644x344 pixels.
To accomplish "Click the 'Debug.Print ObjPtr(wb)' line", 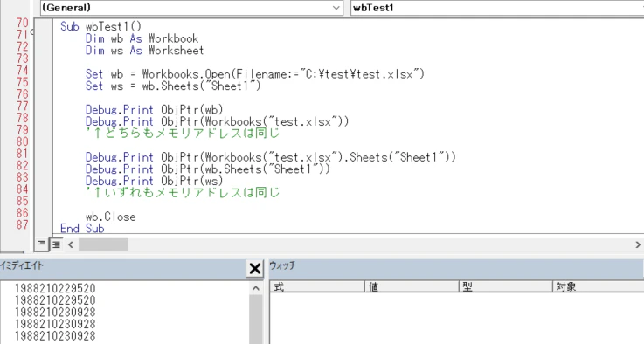I will pos(154,110).
